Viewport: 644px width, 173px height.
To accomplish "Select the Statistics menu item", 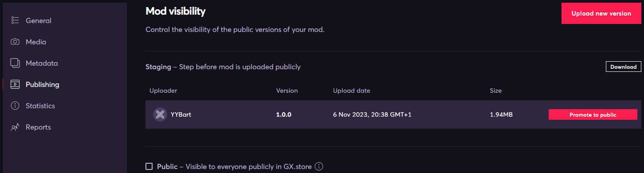I will (40, 106).
